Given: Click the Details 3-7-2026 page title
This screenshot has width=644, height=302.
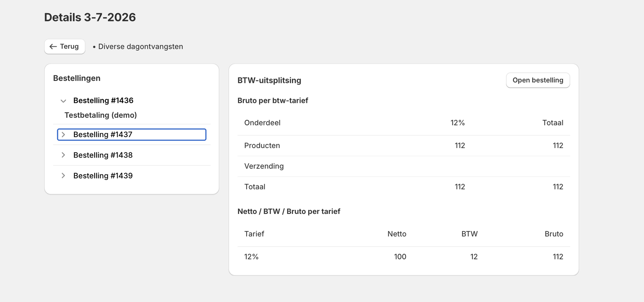Looking at the screenshot, I should [x=90, y=17].
